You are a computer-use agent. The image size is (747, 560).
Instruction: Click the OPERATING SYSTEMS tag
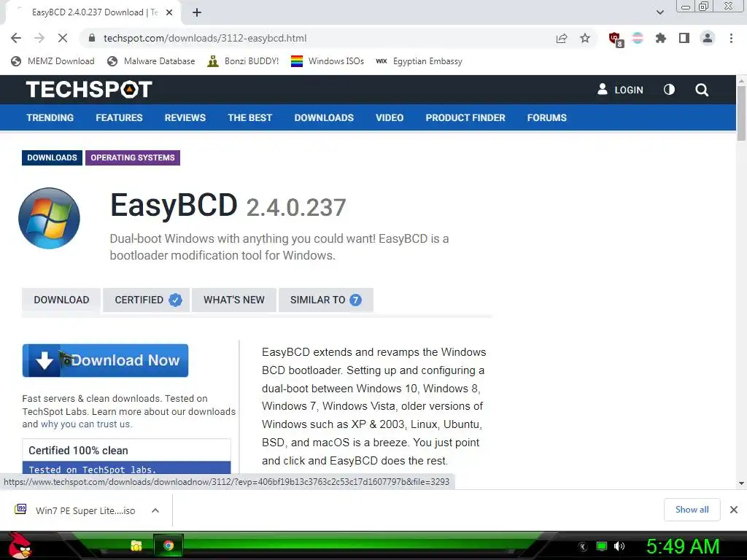click(x=133, y=157)
